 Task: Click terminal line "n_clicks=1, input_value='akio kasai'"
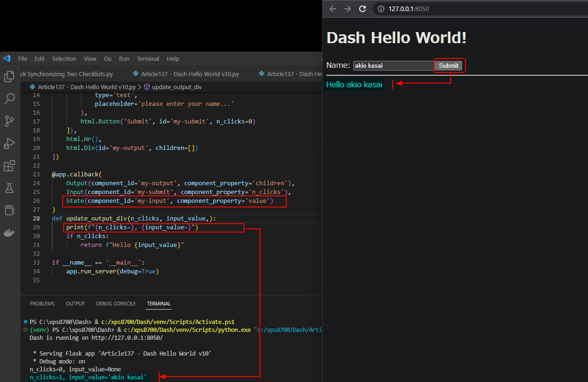tap(88, 377)
